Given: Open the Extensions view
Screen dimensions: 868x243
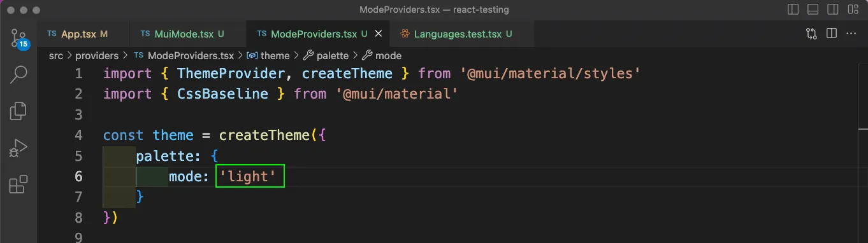Looking at the screenshot, I should tap(18, 184).
